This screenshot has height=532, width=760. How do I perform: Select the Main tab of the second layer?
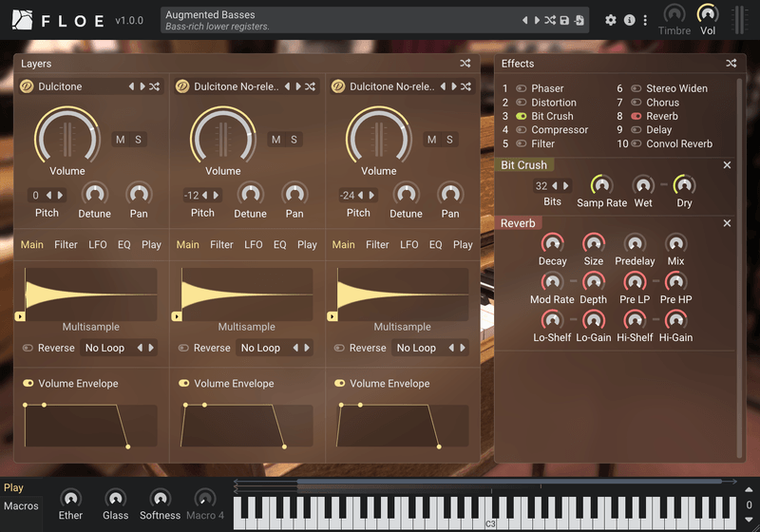coord(187,245)
